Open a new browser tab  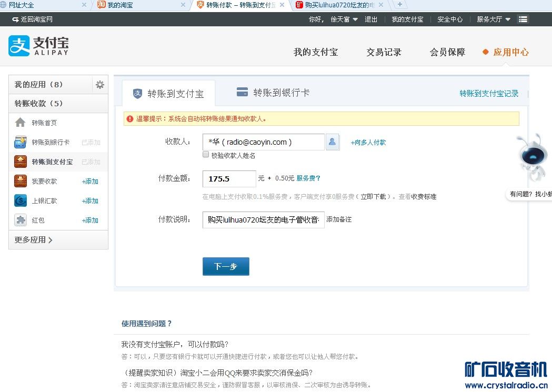[400, 5]
